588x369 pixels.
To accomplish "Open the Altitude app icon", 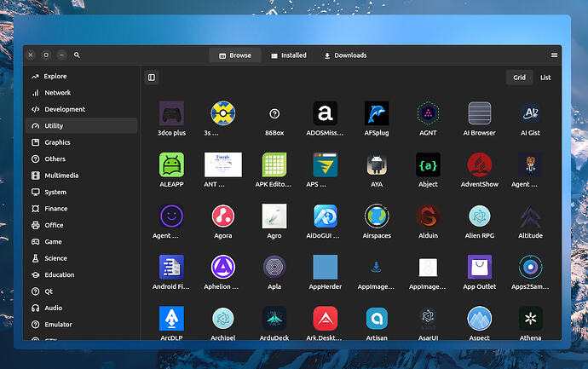I will click(530, 216).
